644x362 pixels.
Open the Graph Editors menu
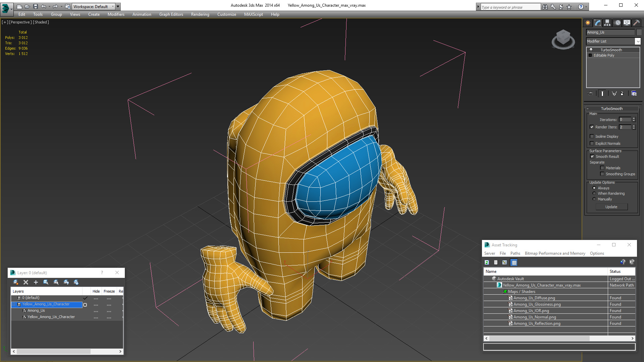click(x=171, y=14)
